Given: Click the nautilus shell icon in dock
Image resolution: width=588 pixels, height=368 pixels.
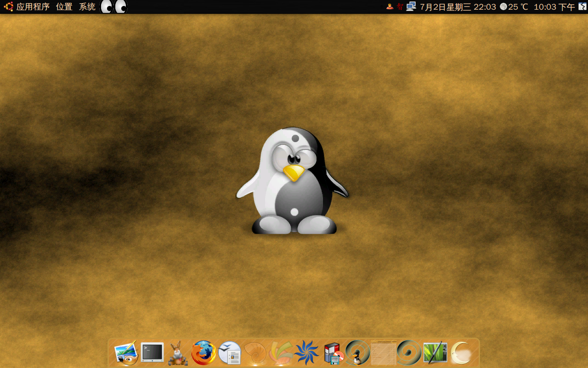Looking at the screenshot, I should pos(255,353).
